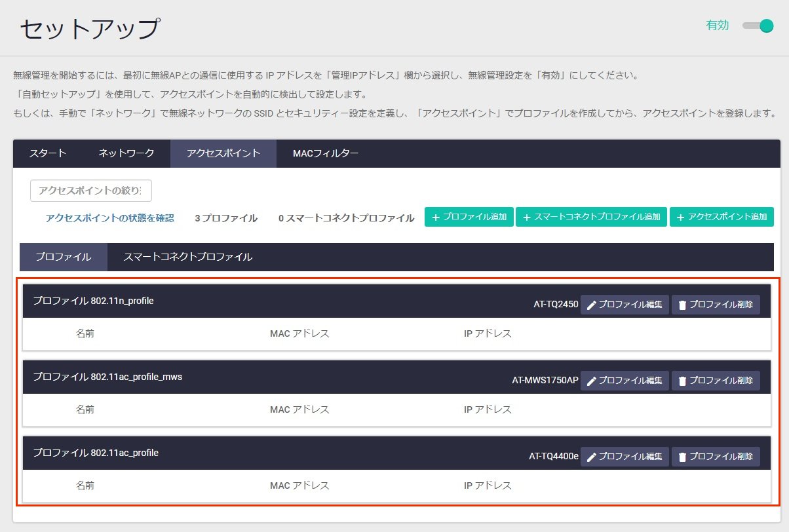Click plus icon on アクセスポイント追加
This screenshot has width=789, height=532.
point(680,218)
